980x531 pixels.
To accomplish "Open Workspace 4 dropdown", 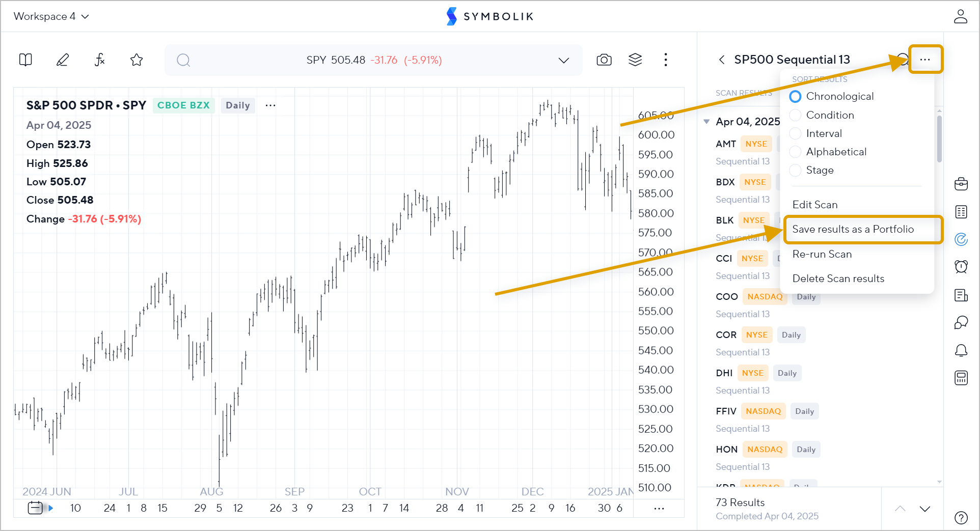I will pos(51,16).
